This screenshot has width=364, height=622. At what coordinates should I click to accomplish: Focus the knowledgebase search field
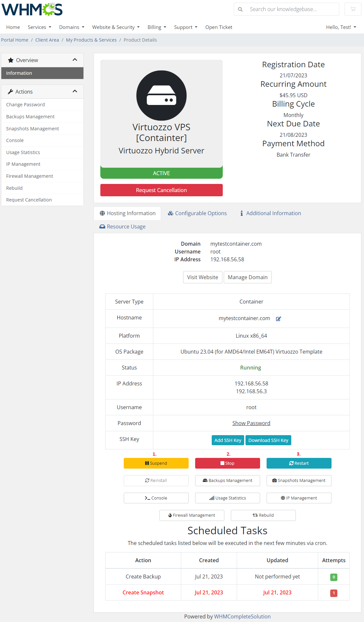tap(292, 9)
